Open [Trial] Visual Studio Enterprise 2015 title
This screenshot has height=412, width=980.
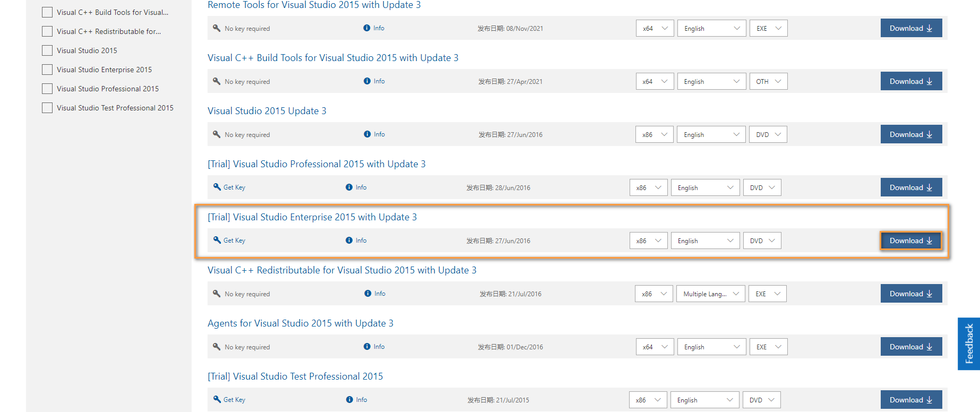pos(312,217)
